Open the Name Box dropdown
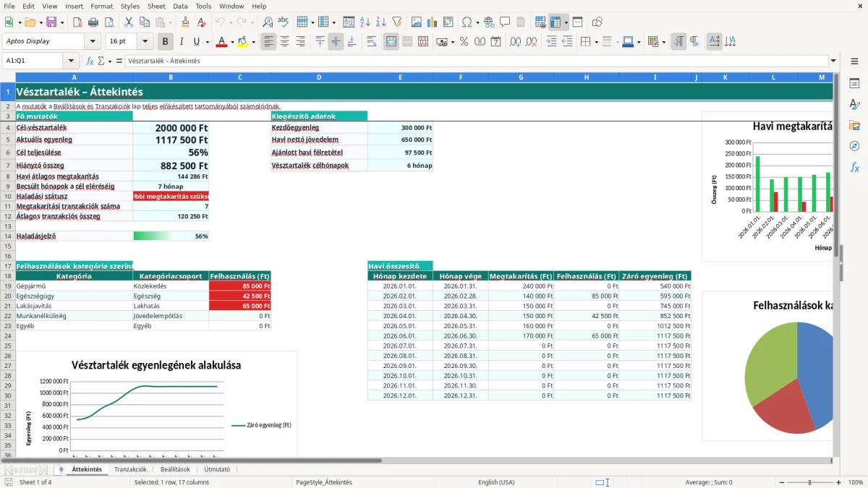This screenshot has width=868, height=488. click(x=72, y=61)
